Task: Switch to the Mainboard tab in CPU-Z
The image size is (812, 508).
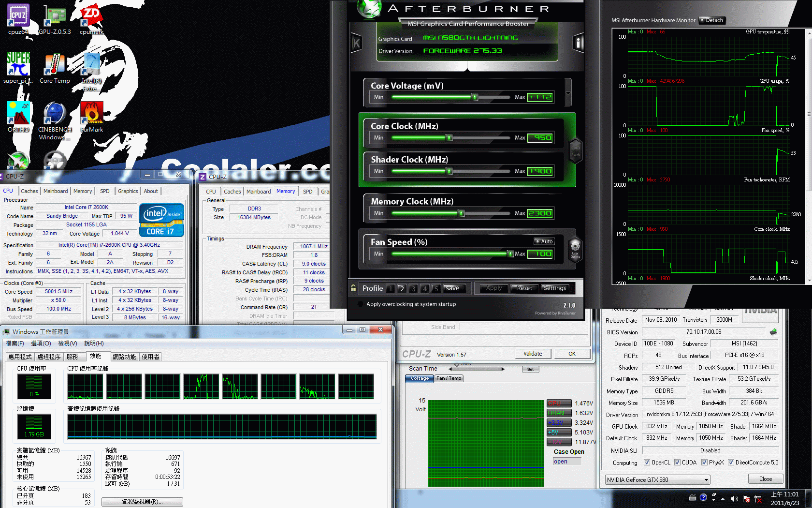Action: click(x=56, y=191)
